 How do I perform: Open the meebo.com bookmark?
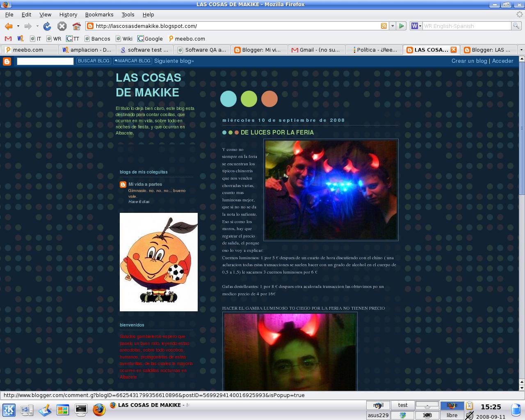pyautogui.click(x=187, y=39)
